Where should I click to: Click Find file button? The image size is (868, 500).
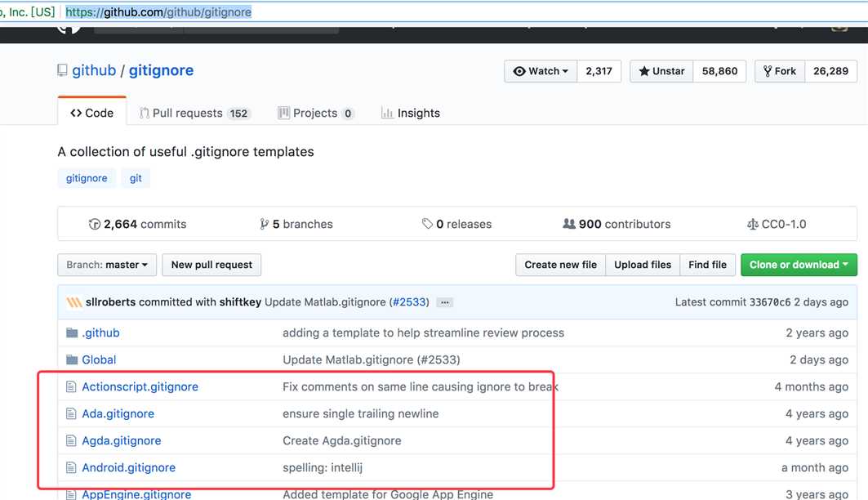coord(707,265)
